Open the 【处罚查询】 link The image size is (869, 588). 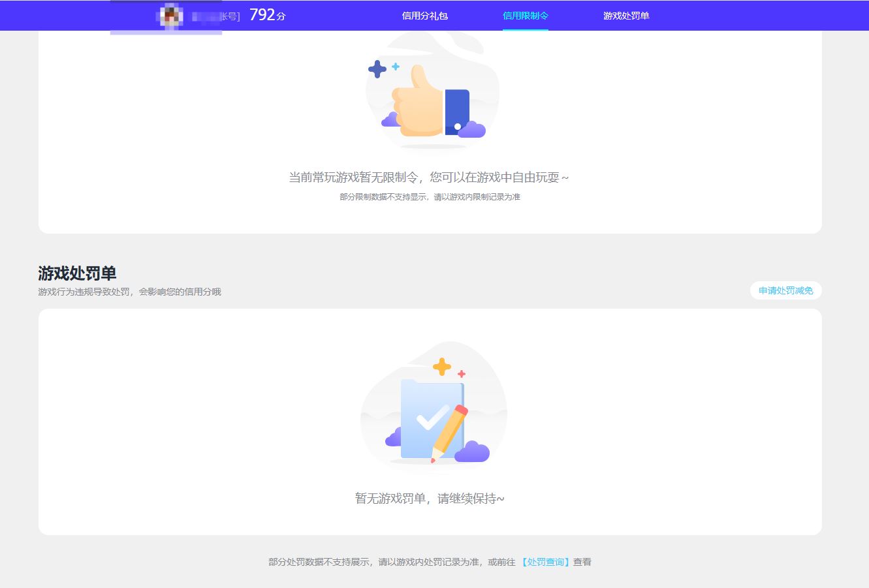click(x=545, y=562)
